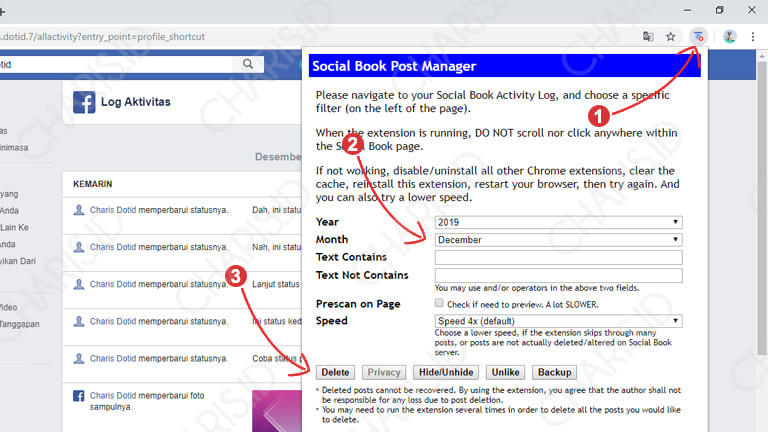
Task: Click the Delete button
Action: pos(335,372)
